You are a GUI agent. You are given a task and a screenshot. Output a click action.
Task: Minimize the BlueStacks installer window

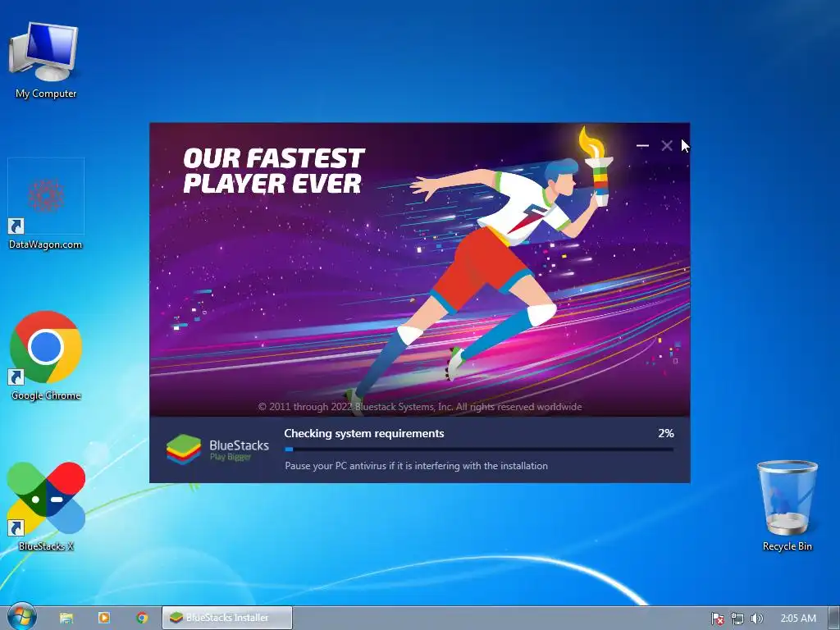pyautogui.click(x=642, y=145)
